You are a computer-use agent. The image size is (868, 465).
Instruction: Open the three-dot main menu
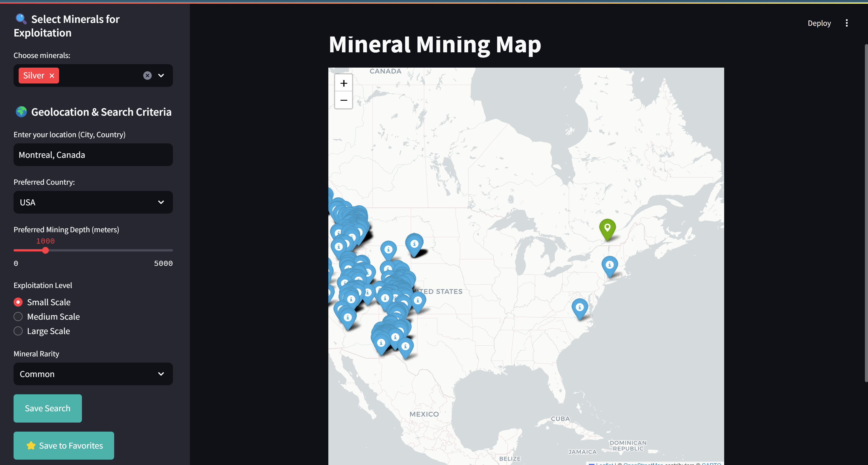pos(847,23)
